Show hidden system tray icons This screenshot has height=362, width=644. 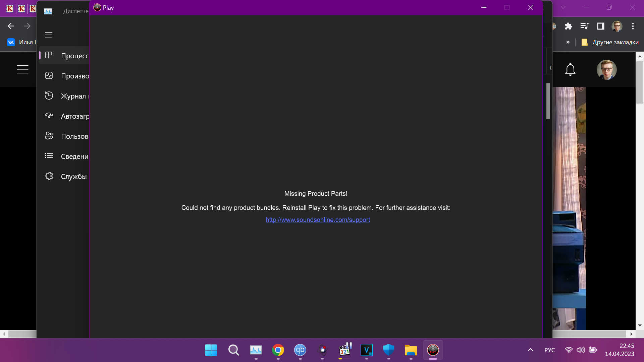(530, 350)
